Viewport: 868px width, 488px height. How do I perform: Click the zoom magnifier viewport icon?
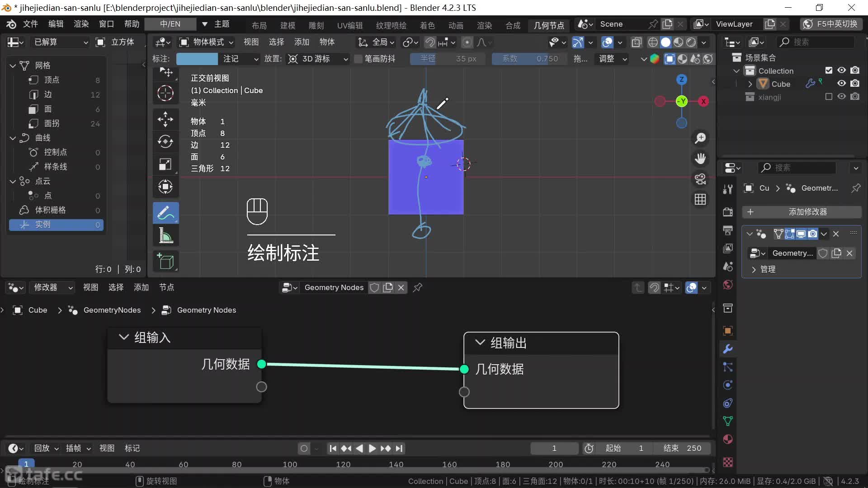coord(700,138)
